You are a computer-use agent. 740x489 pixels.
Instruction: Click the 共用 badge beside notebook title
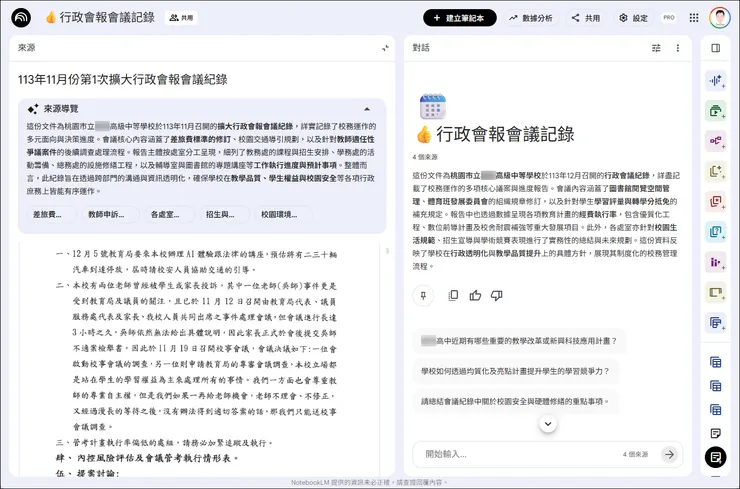tap(181, 18)
